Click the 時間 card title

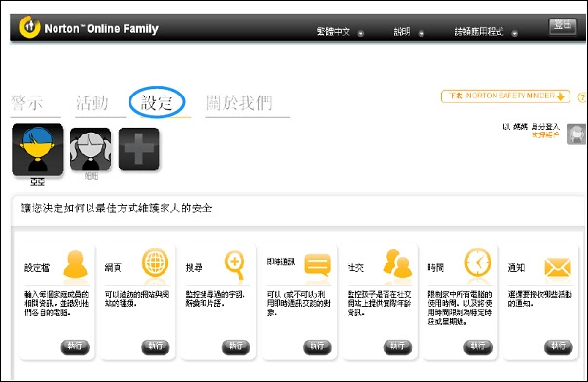pos(436,268)
